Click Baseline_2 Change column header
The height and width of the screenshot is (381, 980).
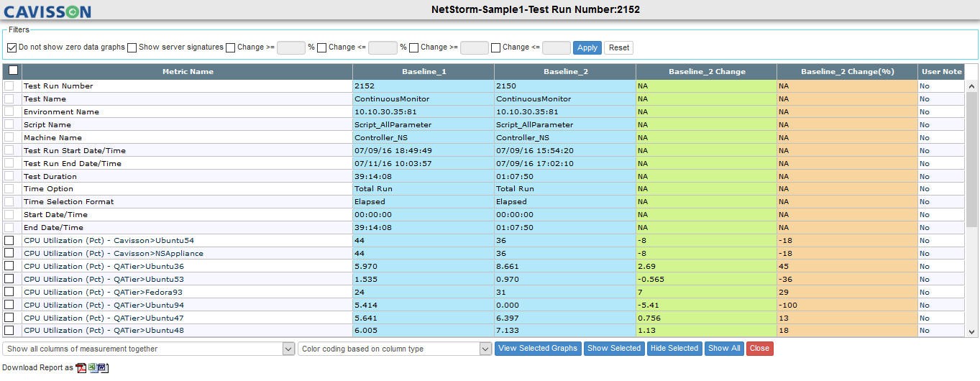pos(706,71)
